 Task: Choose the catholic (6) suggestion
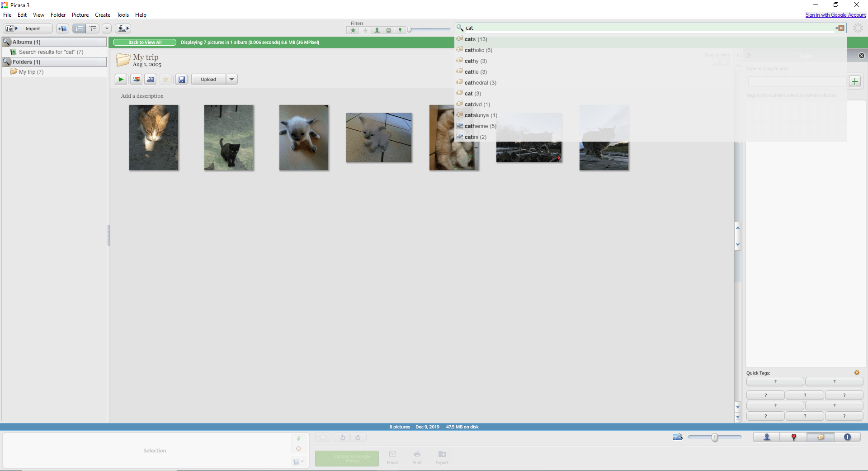pyautogui.click(x=478, y=50)
